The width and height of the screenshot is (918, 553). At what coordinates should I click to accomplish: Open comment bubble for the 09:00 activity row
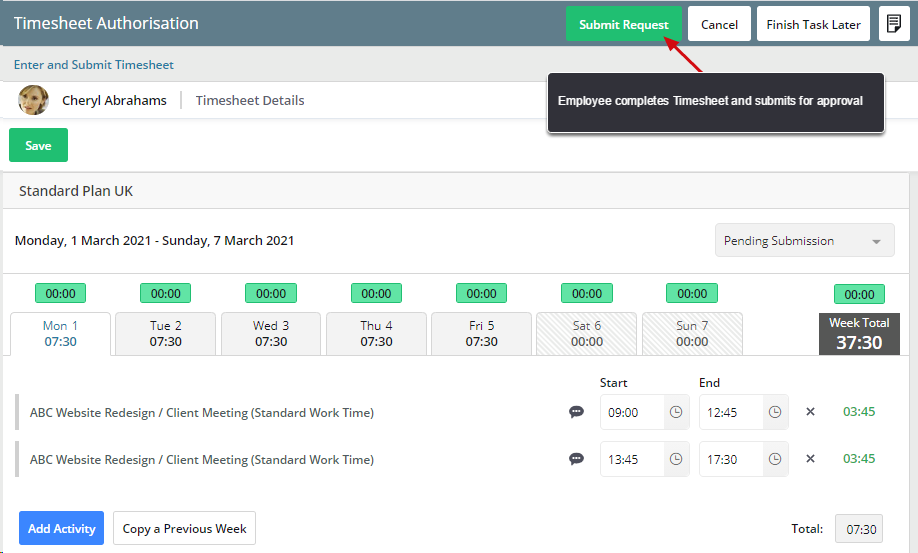[576, 412]
